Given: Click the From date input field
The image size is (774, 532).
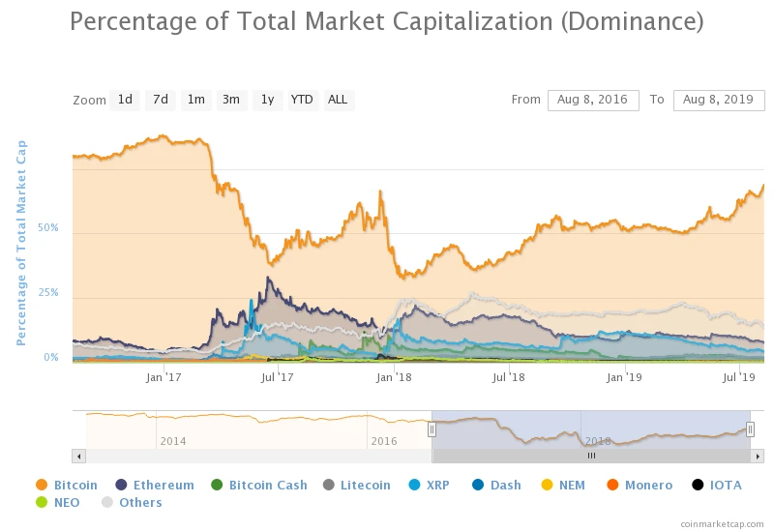Looking at the screenshot, I should point(593,100).
